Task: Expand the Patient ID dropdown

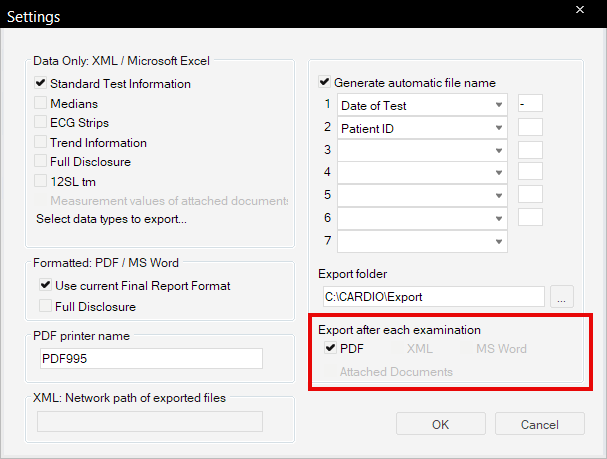Action: 498,128
